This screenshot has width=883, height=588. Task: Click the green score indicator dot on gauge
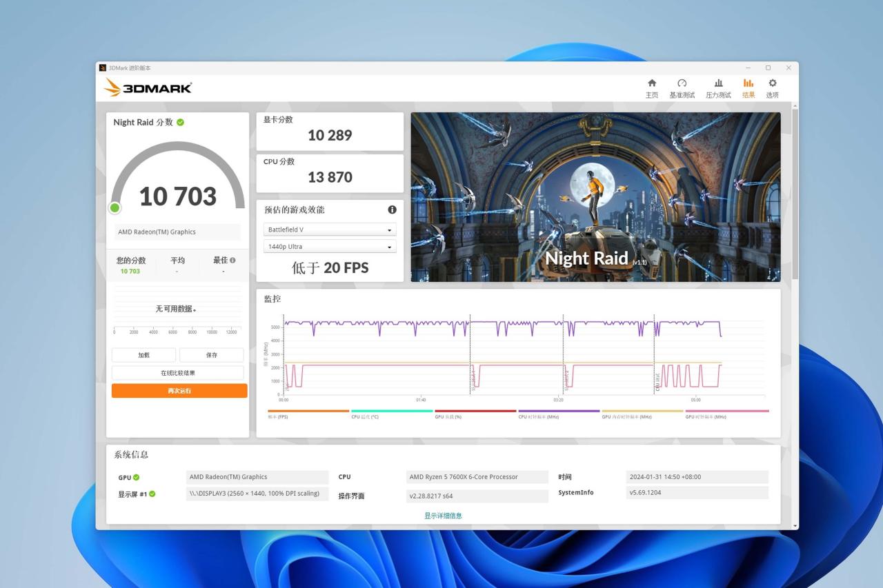click(x=115, y=207)
